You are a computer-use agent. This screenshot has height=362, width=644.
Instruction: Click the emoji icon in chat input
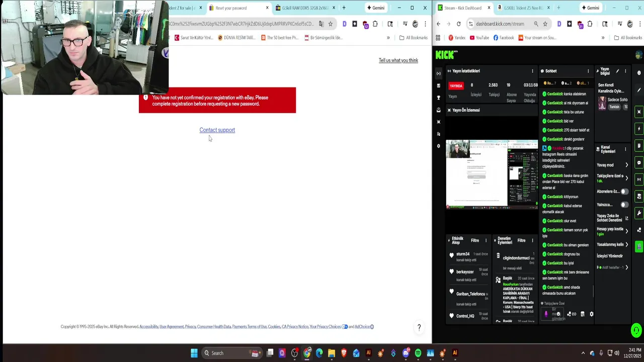558,314
